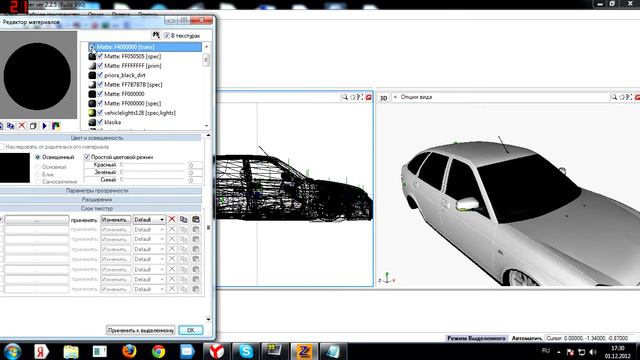Image resolution: width=640 pixels, height=360 pixels.
Task: Open Windows Explorer folder on taskbar
Action: tap(71, 351)
